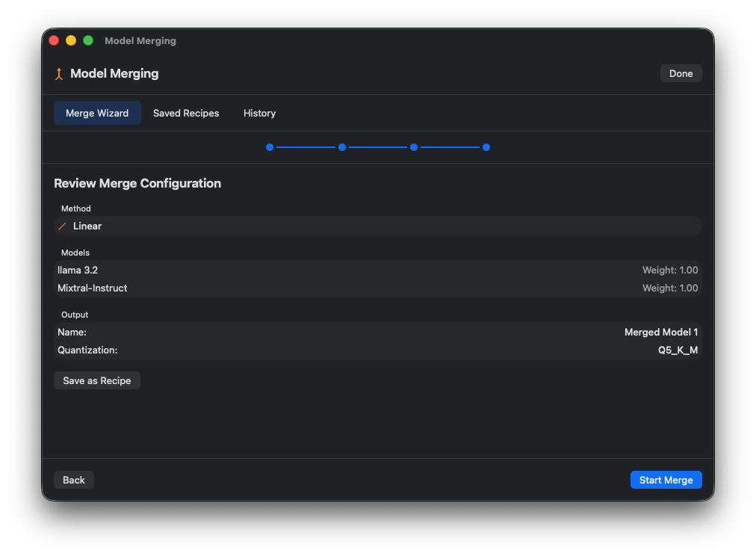Click the Merged Model 1 output name

pyautogui.click(x=660, y=333)
